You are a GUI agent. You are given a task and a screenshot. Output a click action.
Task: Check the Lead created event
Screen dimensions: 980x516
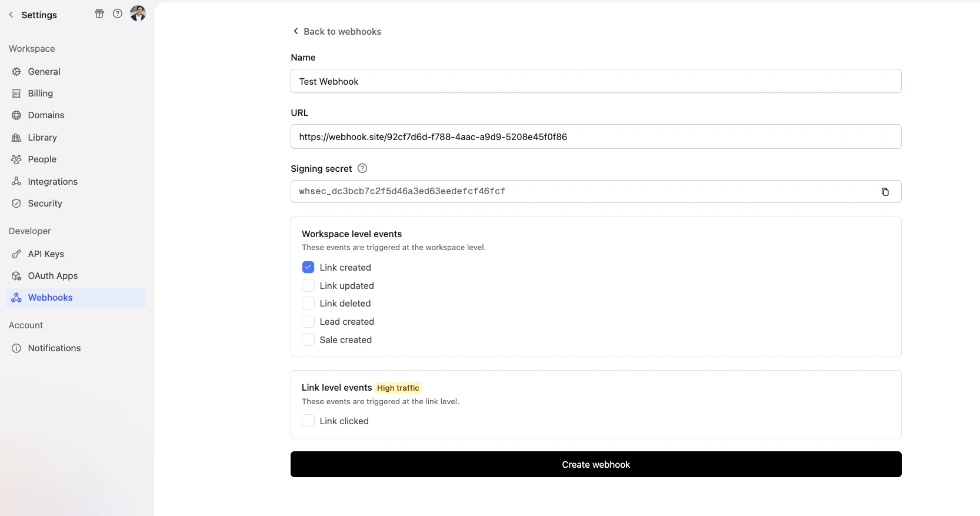(x=308, y=321)
